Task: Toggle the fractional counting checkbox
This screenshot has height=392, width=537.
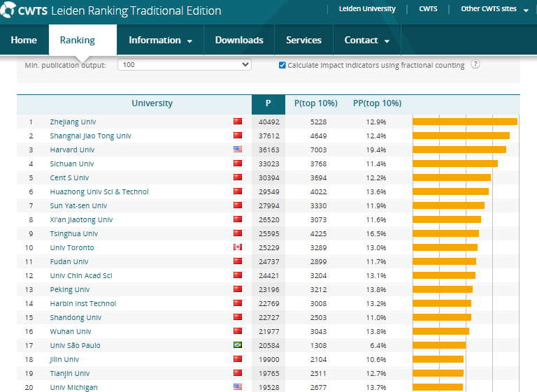Action: (x=282, y=65)
